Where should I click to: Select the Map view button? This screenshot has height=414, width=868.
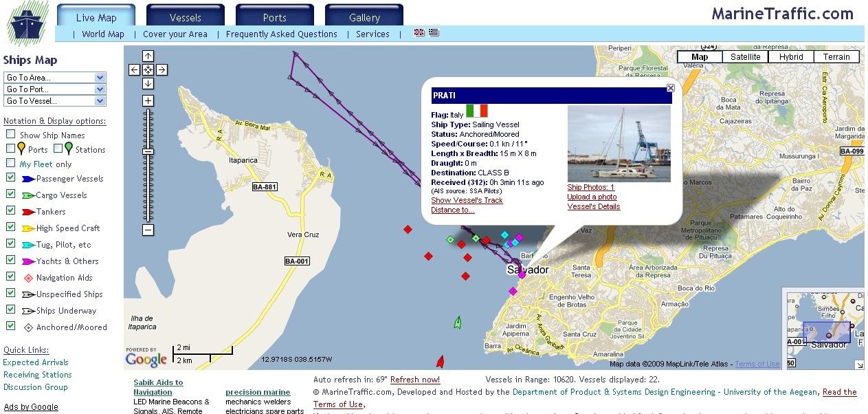700,57
